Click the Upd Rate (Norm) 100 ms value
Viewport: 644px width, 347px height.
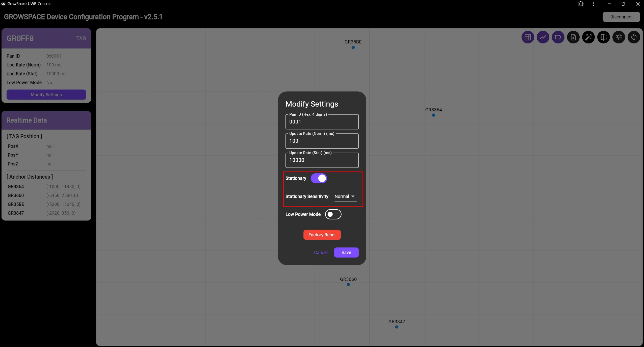[54, 65]
